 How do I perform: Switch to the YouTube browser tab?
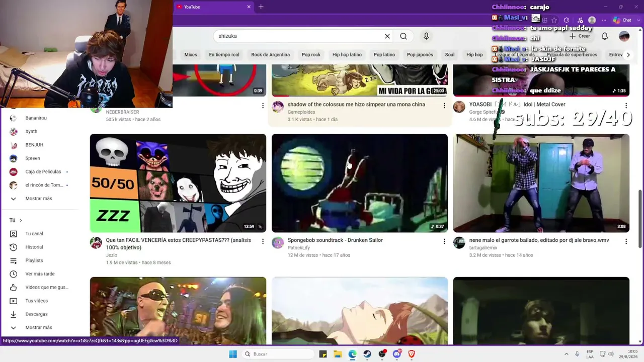[x=213, y=7]
